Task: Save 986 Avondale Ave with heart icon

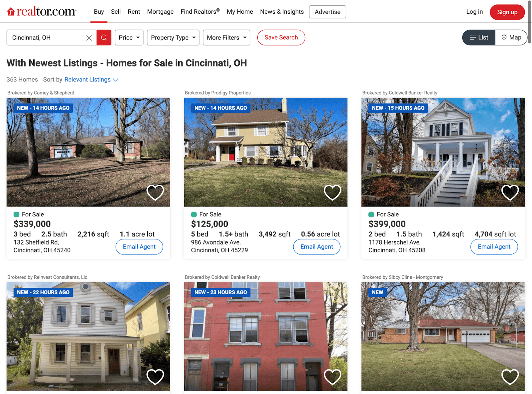Action: pyautogui.click(x=332, y=192)
